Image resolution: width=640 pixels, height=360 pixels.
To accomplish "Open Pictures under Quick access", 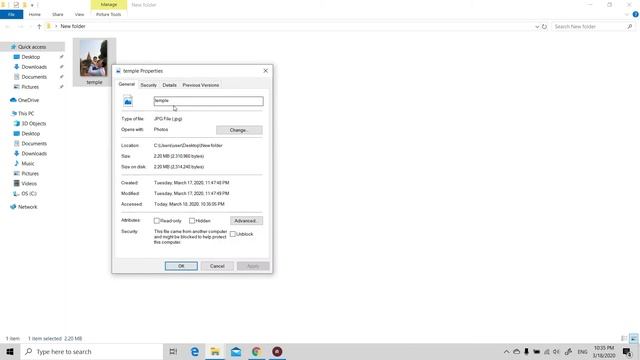I will [x=30, y=87].
